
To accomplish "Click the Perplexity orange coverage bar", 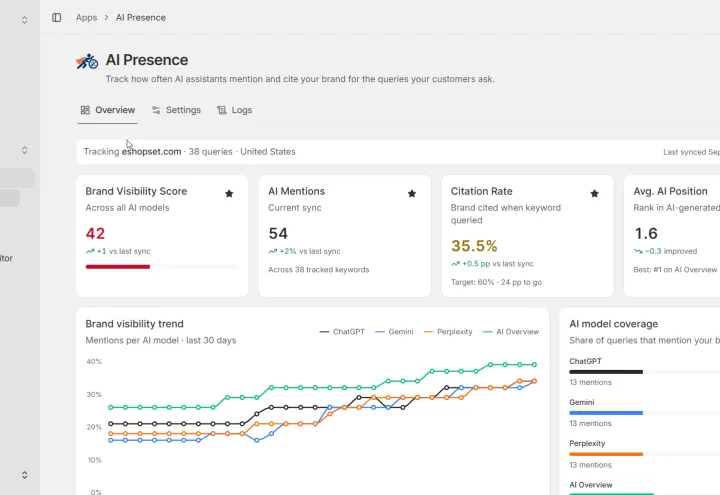I will 606,454.
